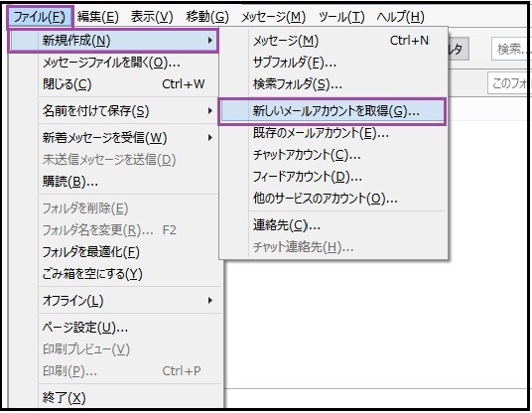Open the ファイル(F) menu
The height and width of the screenshot is (413, 532).
pyautogui.click(x=39, y=16)
